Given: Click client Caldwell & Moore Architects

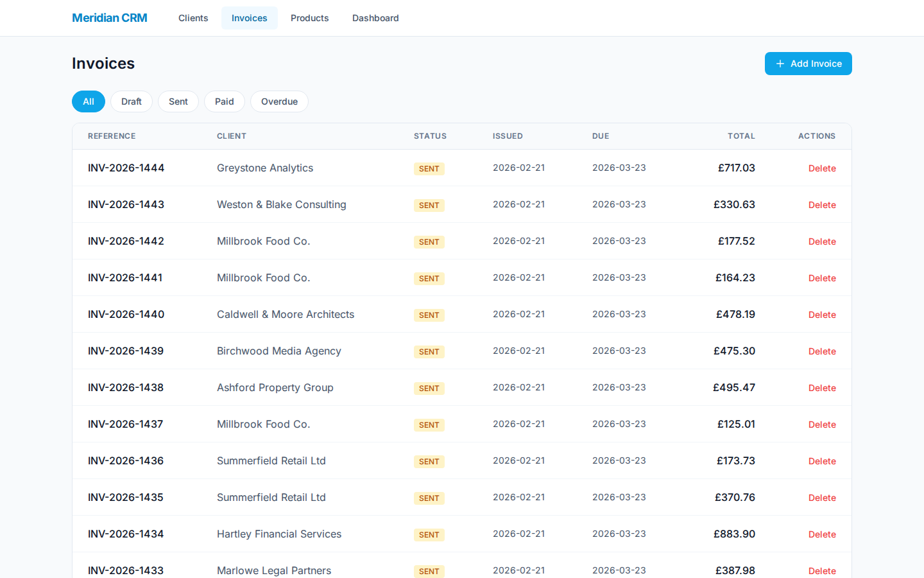Looking at the screenshot, I should point(286,314).
